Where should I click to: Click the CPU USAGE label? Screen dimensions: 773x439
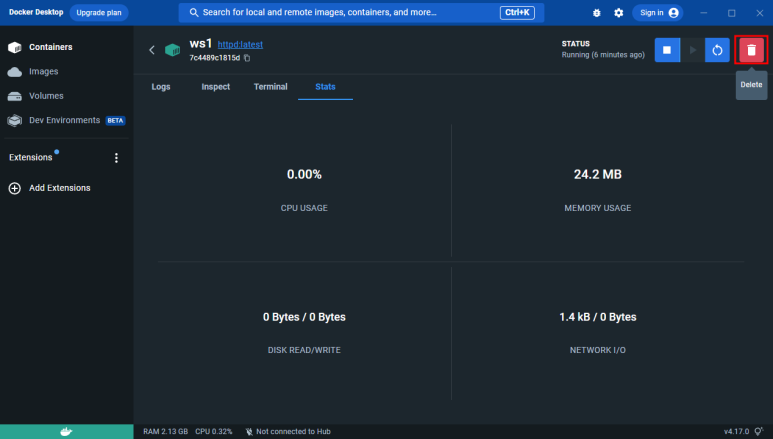point(304,208)
